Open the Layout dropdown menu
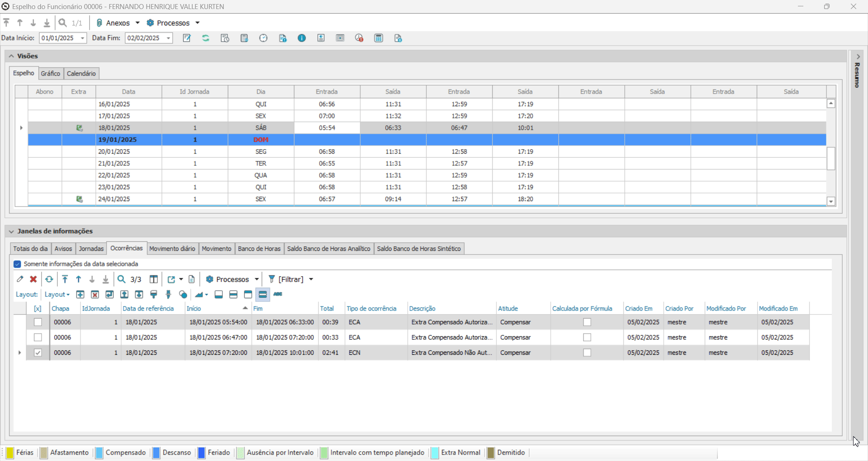This screenshot has height=461, width=868. pyautogui.click(x=57, y=294)
